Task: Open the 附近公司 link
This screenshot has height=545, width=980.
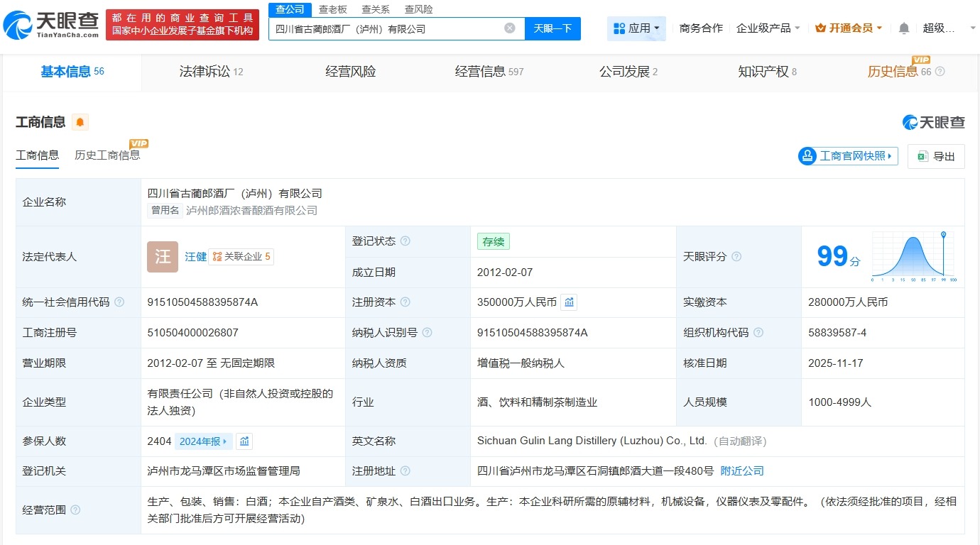Action: pyautogui.click(x=742, y=471)
